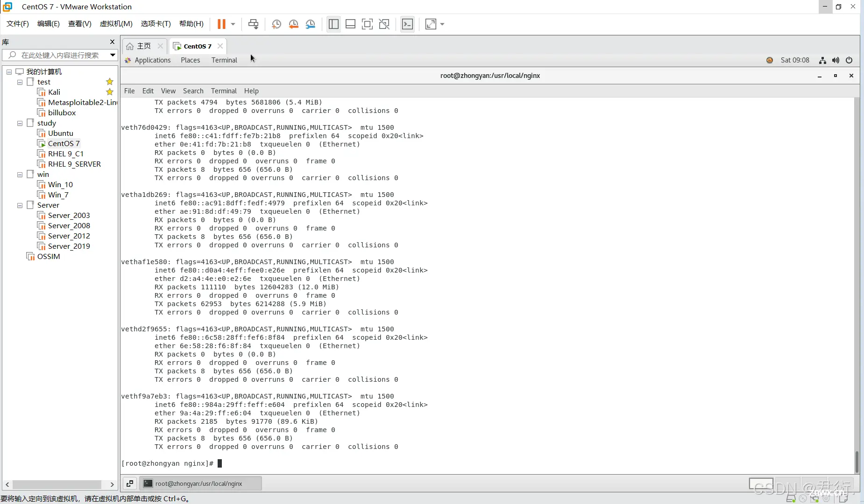The height and width of the screenshot is (504, 864).
Task: Open the terminal Search menu
Action: (x=193, y=91)
